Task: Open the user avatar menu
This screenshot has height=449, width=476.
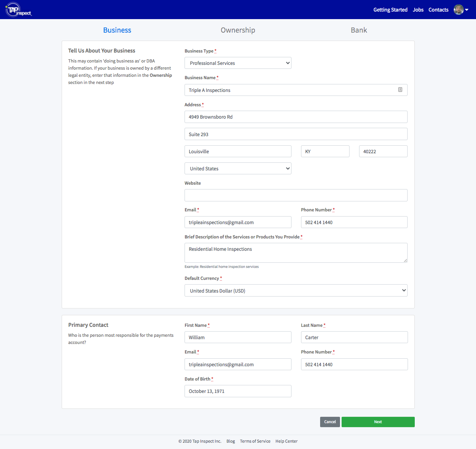Action: tap(459, 10)
